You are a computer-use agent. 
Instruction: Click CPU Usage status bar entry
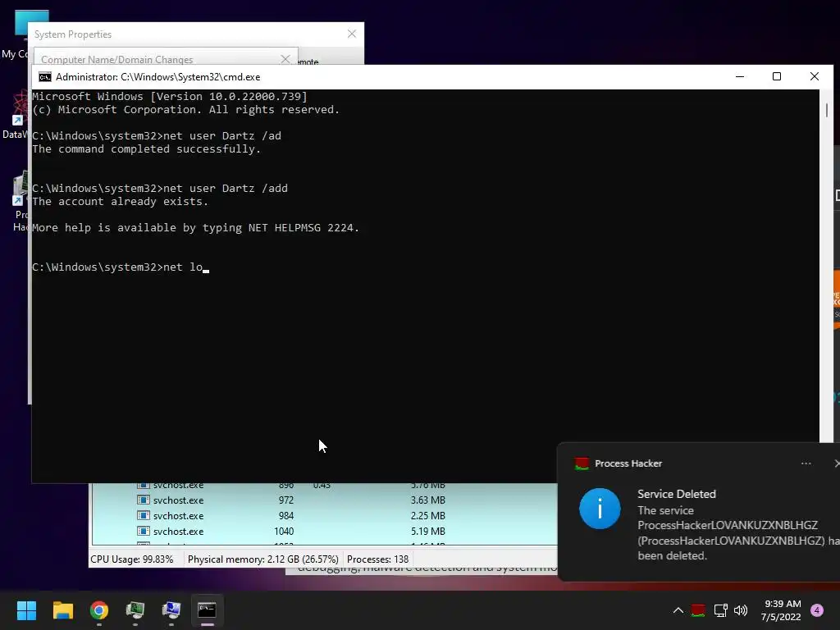tap(132, 559)
